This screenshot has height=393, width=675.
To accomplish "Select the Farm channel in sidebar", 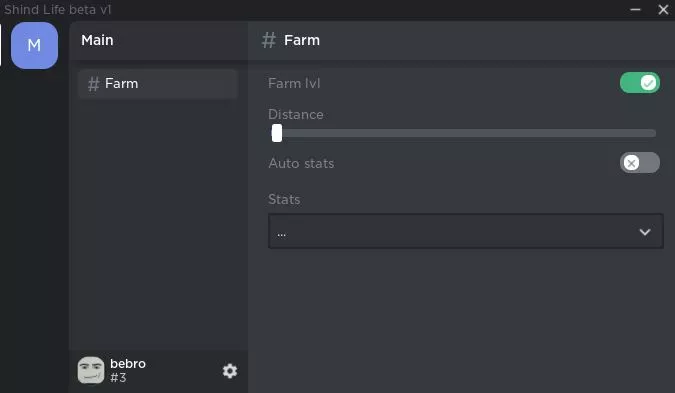I will [x=158, y=84].
